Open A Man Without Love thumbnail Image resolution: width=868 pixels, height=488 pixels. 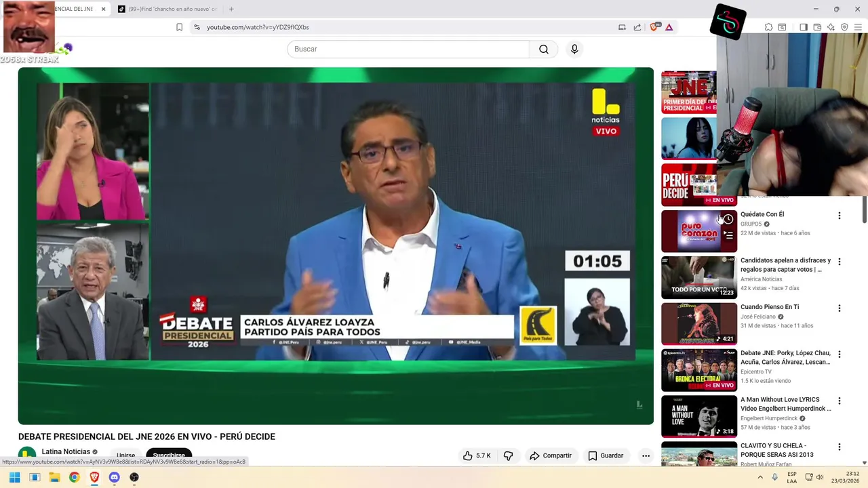(x=699, y=416)
